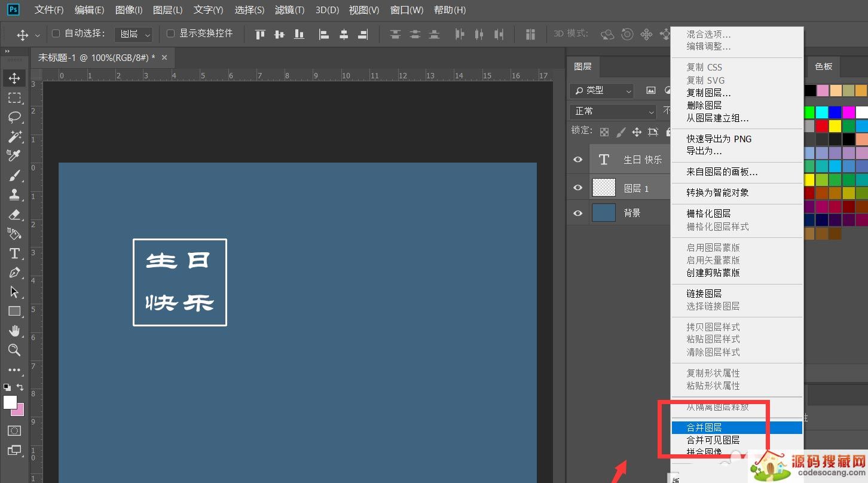Choose 栅格化图层 from the context menu
868x483 pixels.
(736, 213)
